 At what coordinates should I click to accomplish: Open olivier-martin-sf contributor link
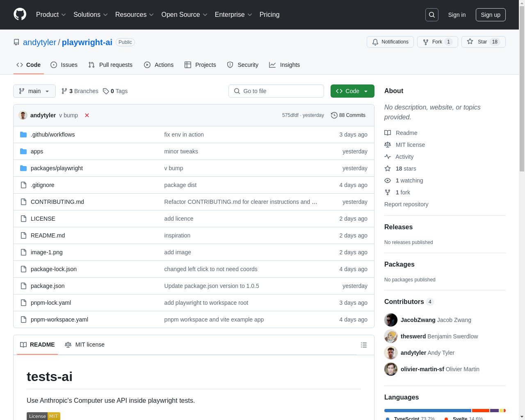pyautogui.click(x=422, y=369)
